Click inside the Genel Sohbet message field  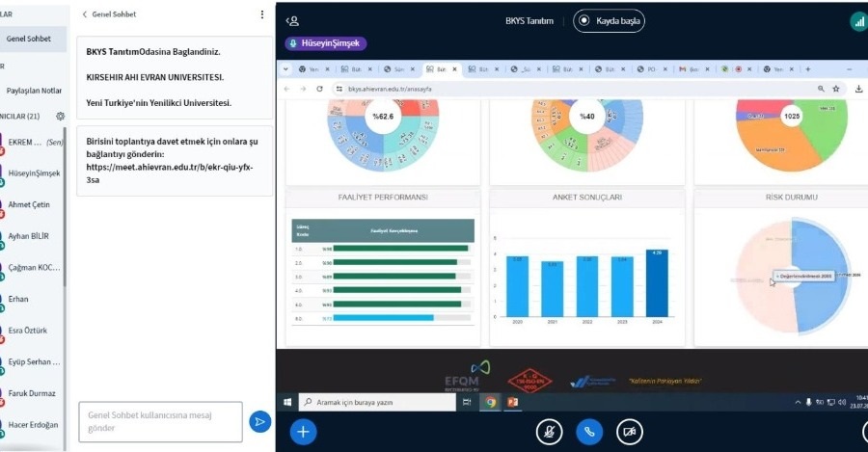coord(159,421)
